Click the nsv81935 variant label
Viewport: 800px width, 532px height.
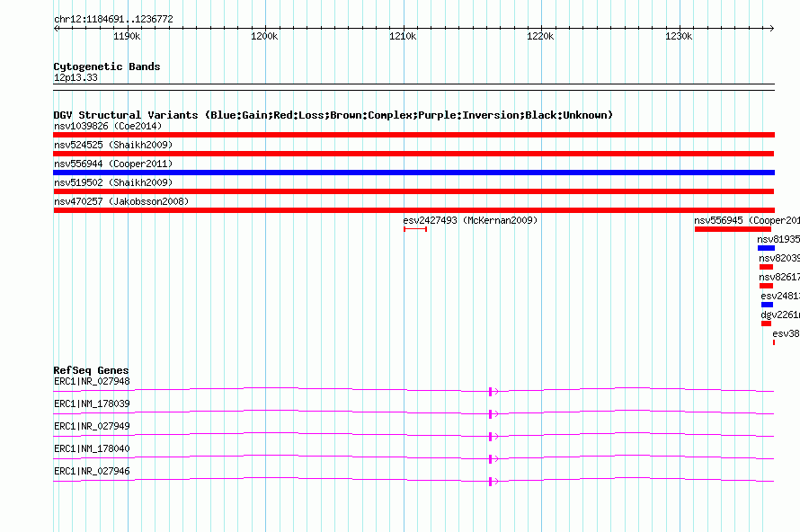(x=778, y=239)
